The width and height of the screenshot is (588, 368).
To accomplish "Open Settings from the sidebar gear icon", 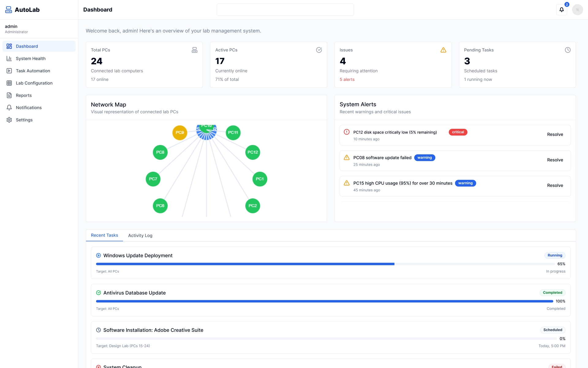I will click(9, 120).
